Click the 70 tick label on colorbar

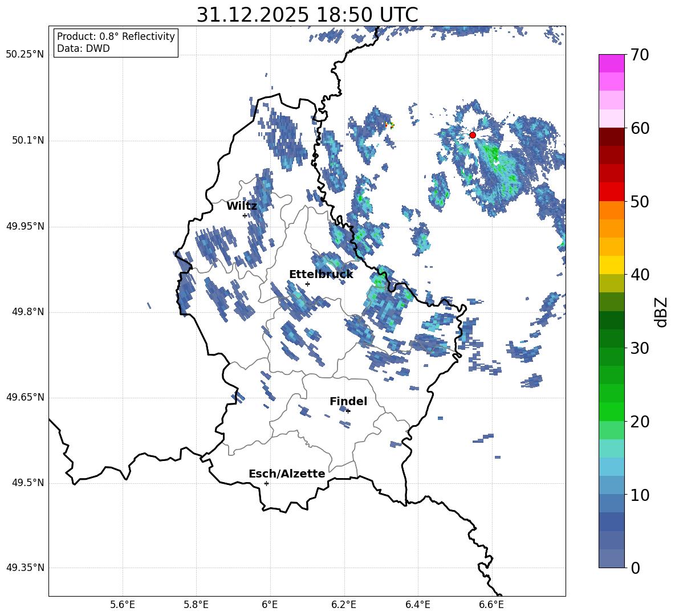coord(640,55)
